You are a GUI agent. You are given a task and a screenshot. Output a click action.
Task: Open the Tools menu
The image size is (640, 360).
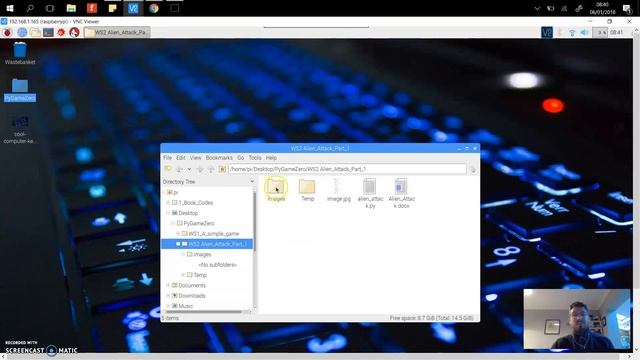click(x=255, y=158)
